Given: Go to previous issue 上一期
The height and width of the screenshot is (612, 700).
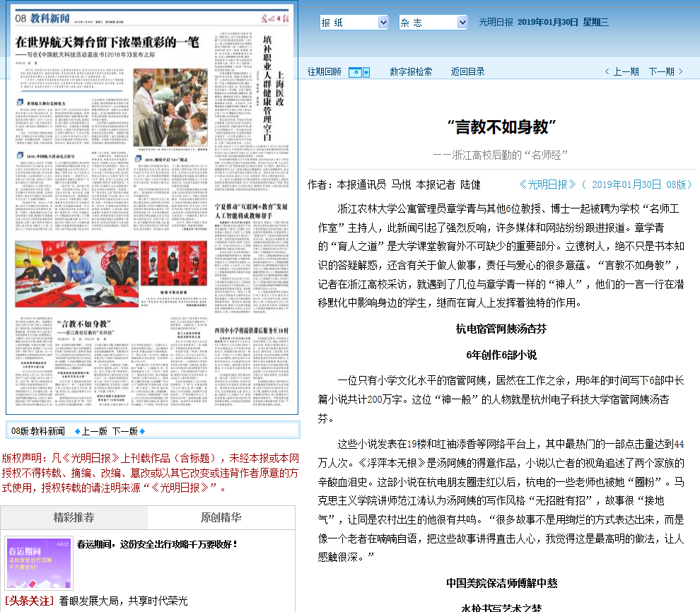Looking at the screenshot, I should pos(626,72).
